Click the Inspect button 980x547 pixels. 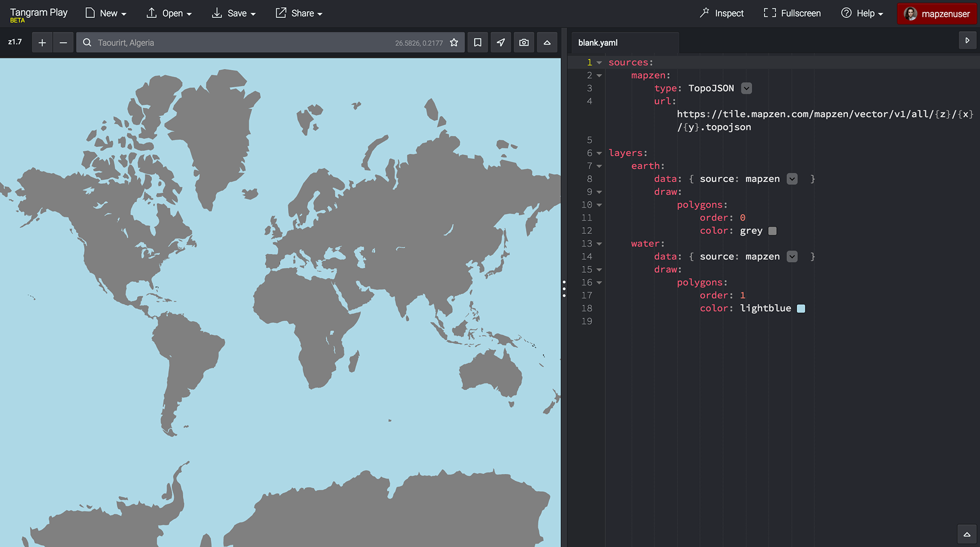[721, 13]
